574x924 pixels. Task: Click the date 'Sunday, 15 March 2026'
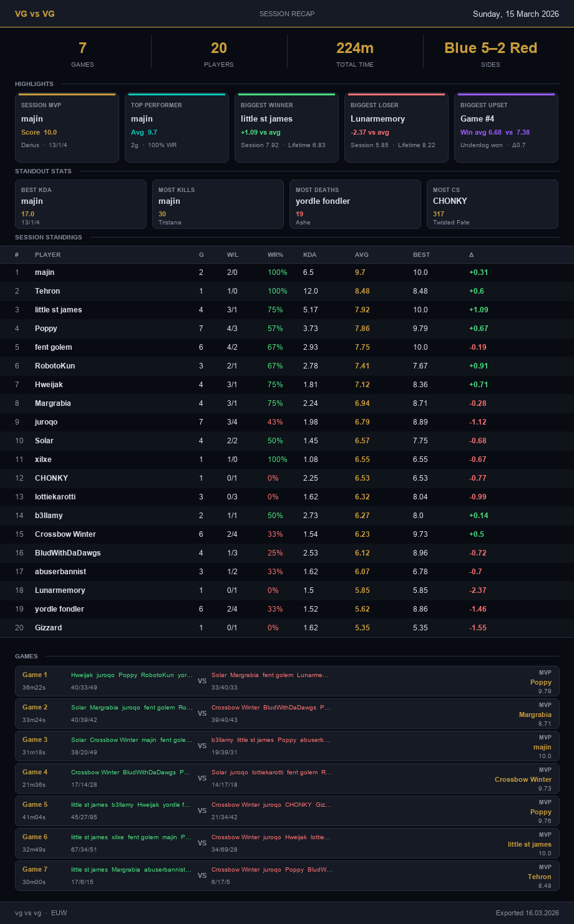[x=516, y=14]
